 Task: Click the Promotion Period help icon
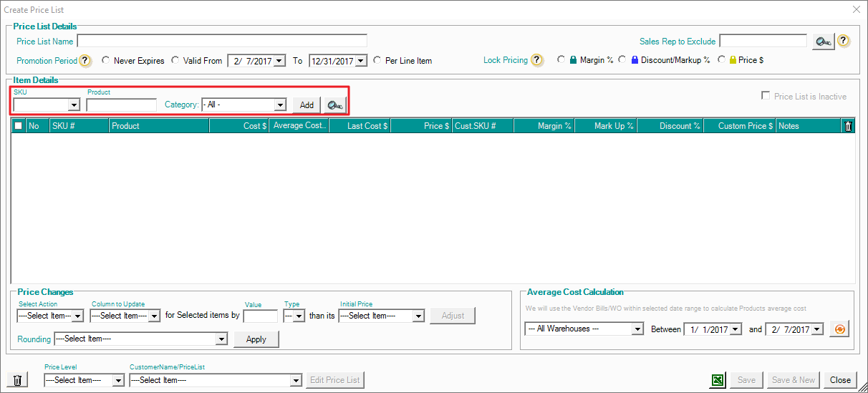[85, 61]
